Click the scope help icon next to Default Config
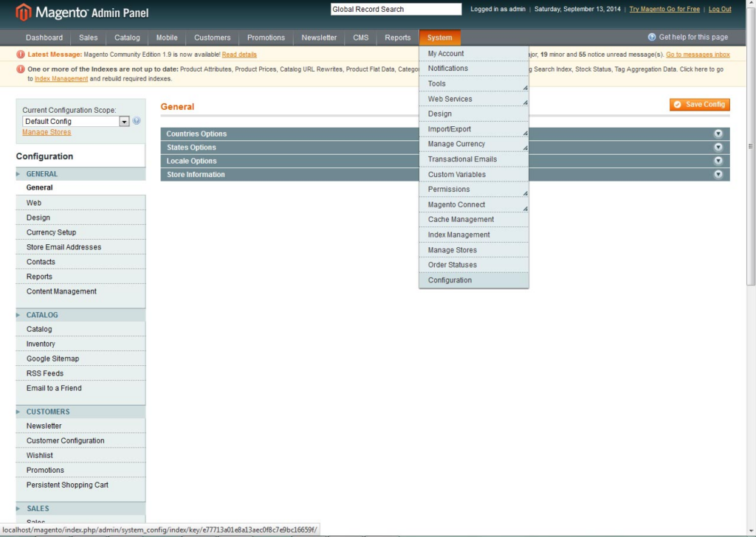Image resolution: width=756 pixels, height=537 pixels. coord(137,121)
